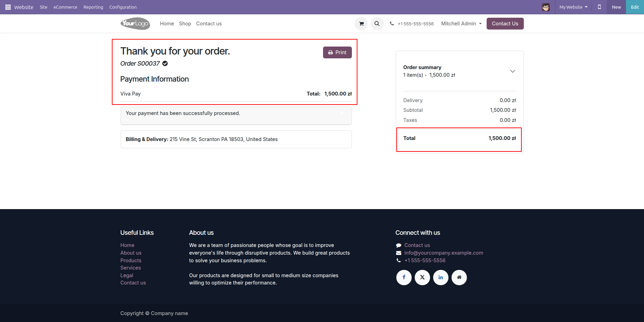
Task: Click the YourLogo site logo
Action: [x=135, y=24]
